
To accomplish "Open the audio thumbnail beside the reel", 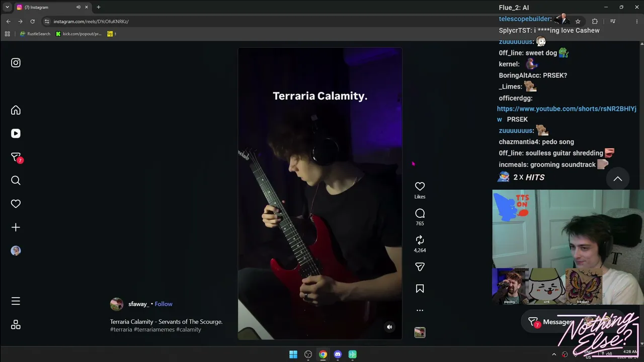I will coord(420,332).
